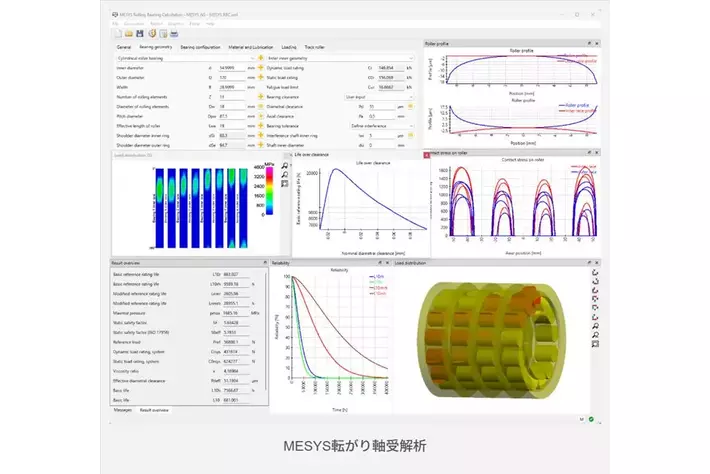This screenshot has height=474, width=710.
Task: Click the Number of rolling elements field
Action: point(232,97)
